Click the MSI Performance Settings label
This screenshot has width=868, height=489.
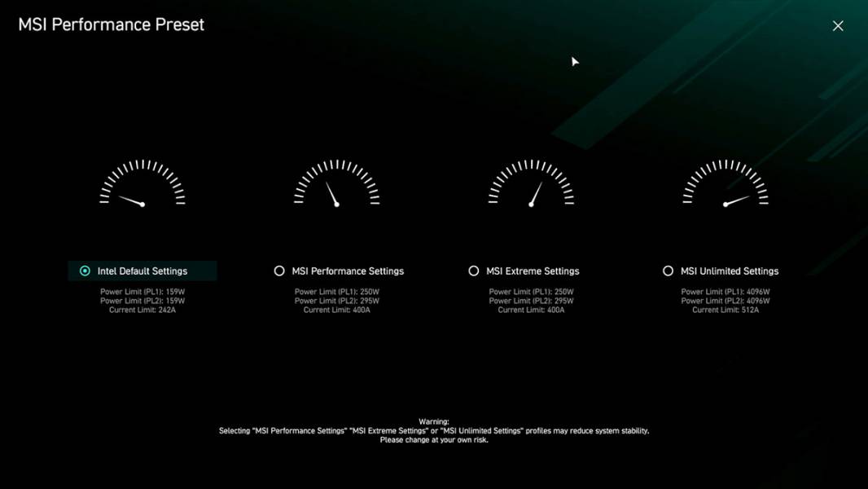348,271
